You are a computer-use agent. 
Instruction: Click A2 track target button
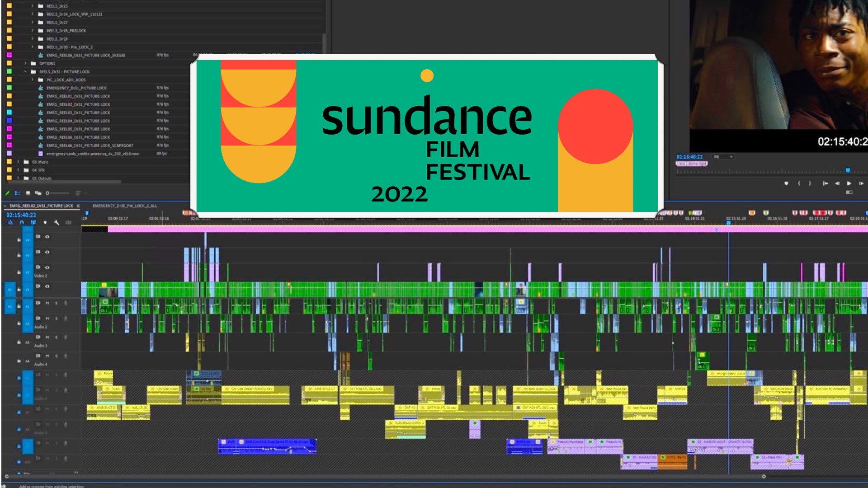tap(28, 324)
